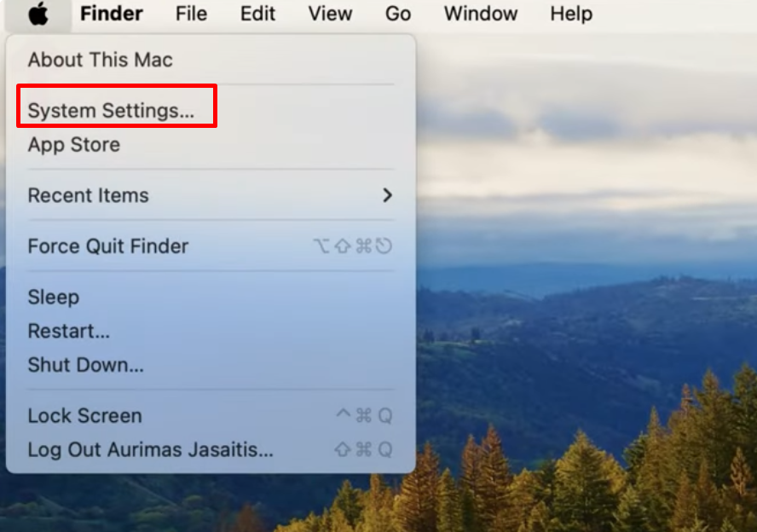Open the Help menu

click(571, 14)
